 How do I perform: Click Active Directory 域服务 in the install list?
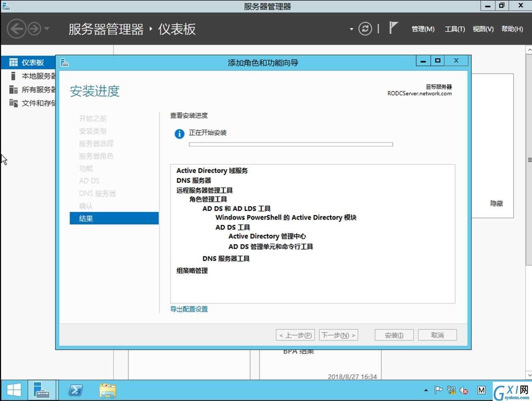(x=212, y=171)
